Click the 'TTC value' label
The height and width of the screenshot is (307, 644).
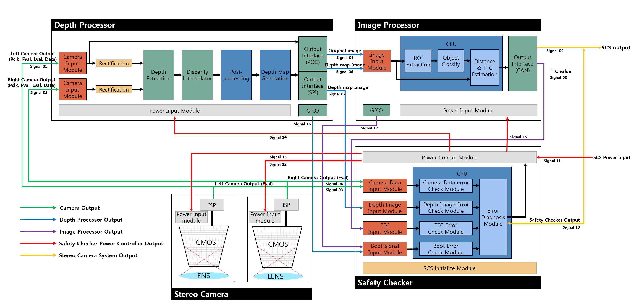click(x=560, y=71)
